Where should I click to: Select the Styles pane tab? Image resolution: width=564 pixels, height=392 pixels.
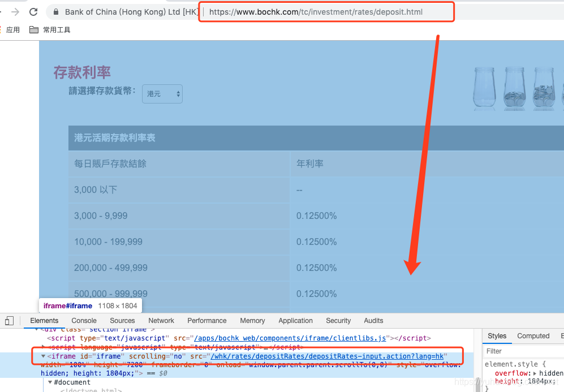tap(497, 336)
